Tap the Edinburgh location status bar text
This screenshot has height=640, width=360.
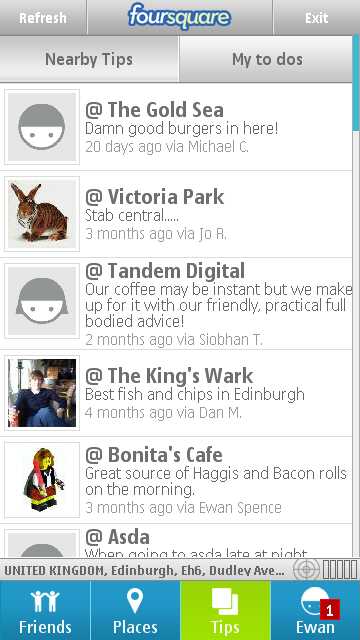(143, 570)
